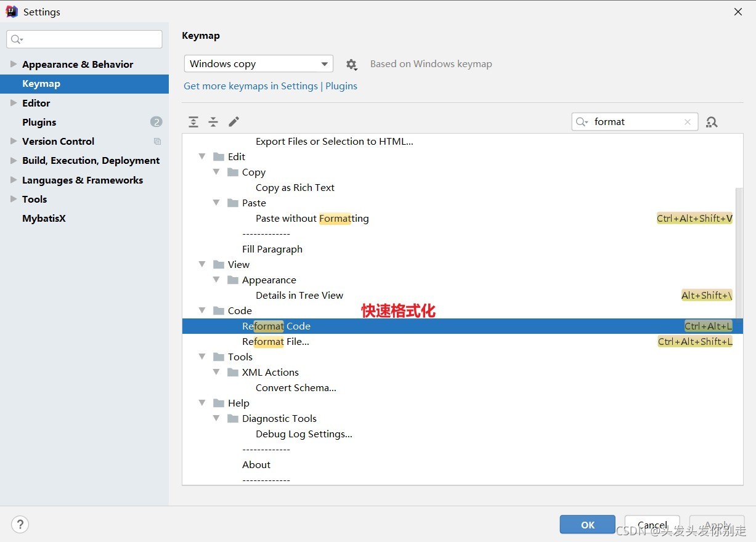This screenshot has height=542, width=756.
Task: Open Editor settings in the sidebar
Action: click(36, 103)
